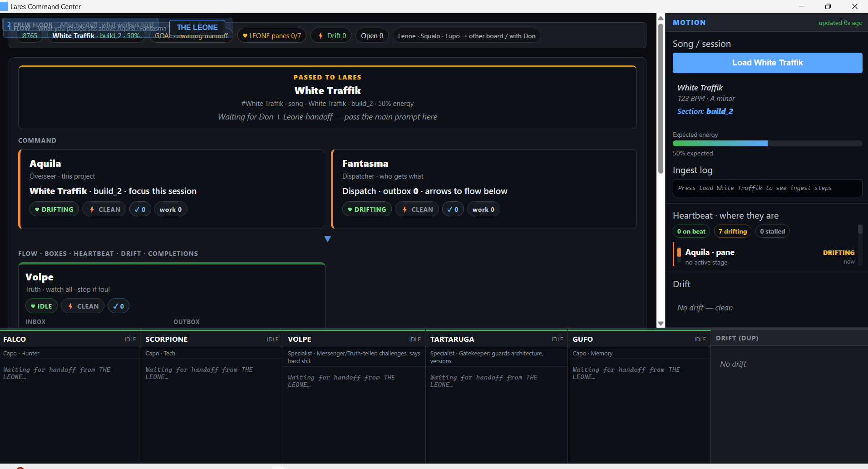868x469 pixels.
Task: Click the White Traffik · build_2 · 50% pill
Action: pyautogui.click(x=96, y=36)
